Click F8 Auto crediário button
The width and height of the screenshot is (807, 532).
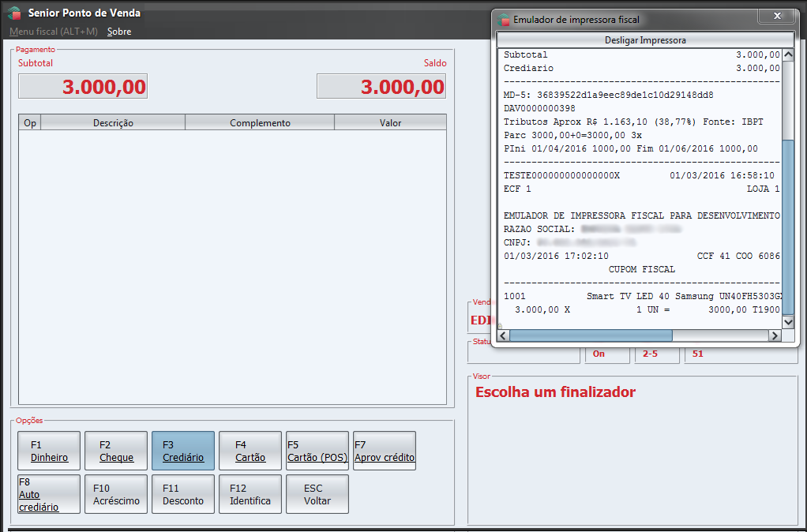coord(49,494)
